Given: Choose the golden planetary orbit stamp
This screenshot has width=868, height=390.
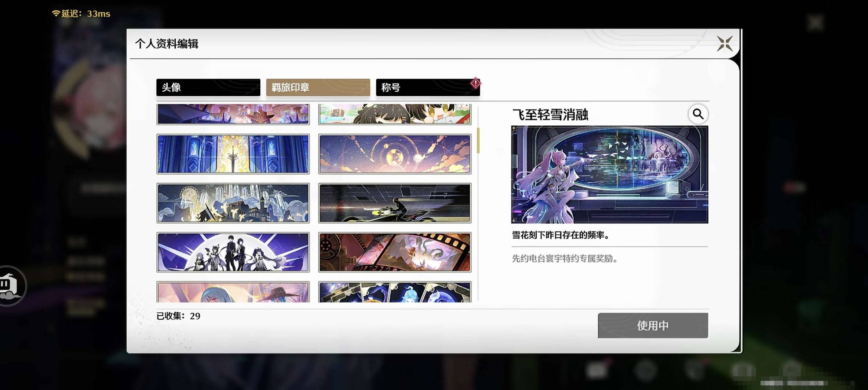Looking at the screenshot, I should [x=394, y=154].
